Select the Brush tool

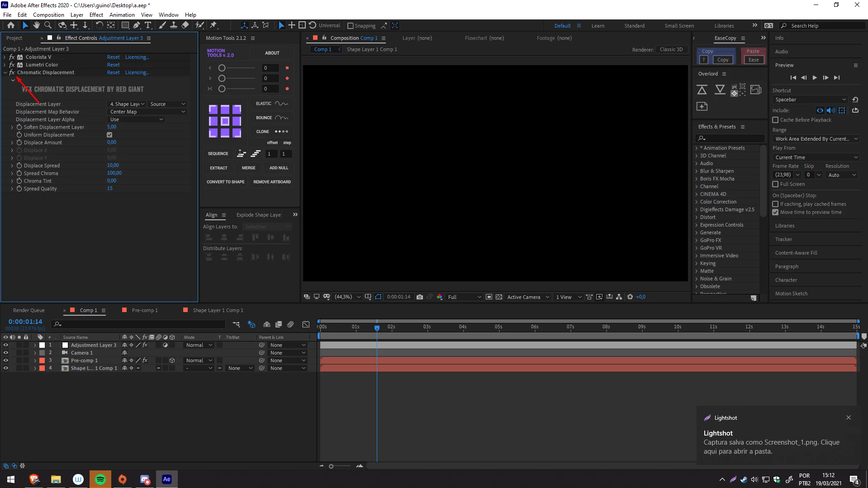162,25
